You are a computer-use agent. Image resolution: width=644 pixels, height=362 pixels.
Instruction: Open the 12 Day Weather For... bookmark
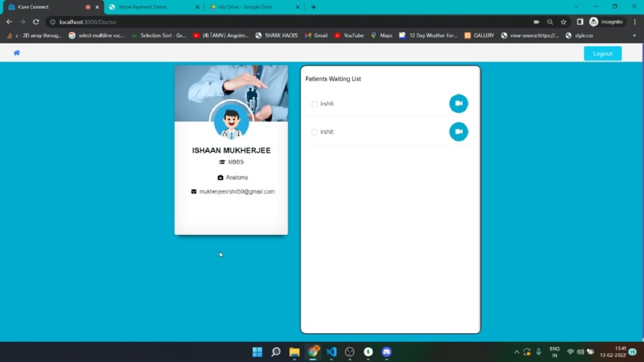pyautogui.click(x=428, y=36)
